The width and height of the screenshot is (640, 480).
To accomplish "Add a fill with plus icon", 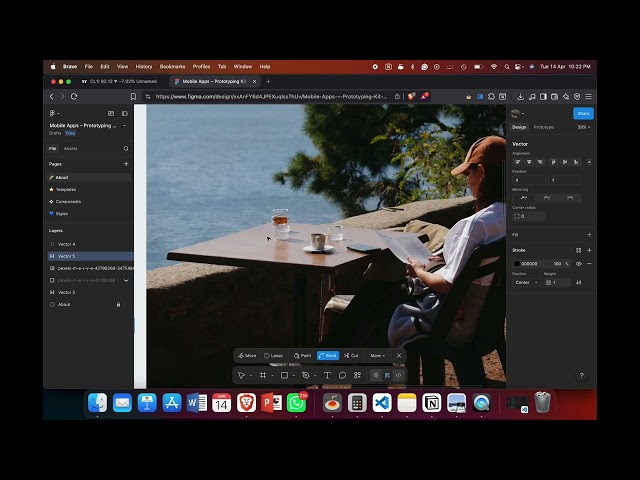I will click(x=589, y=235).
